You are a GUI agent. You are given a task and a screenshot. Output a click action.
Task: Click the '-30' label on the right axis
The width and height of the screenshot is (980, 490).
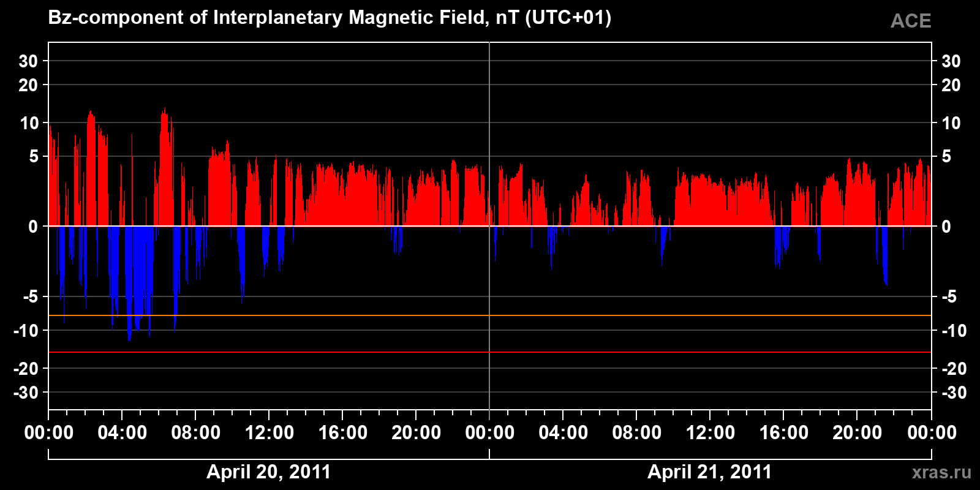[x=954, y=393]
